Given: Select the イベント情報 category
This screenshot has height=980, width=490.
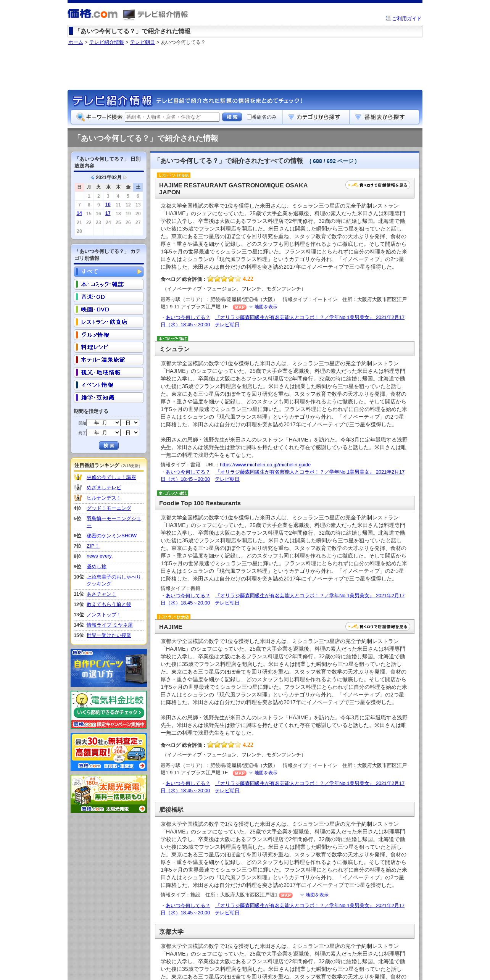Looking at the screenshot, I should [109, 385].
